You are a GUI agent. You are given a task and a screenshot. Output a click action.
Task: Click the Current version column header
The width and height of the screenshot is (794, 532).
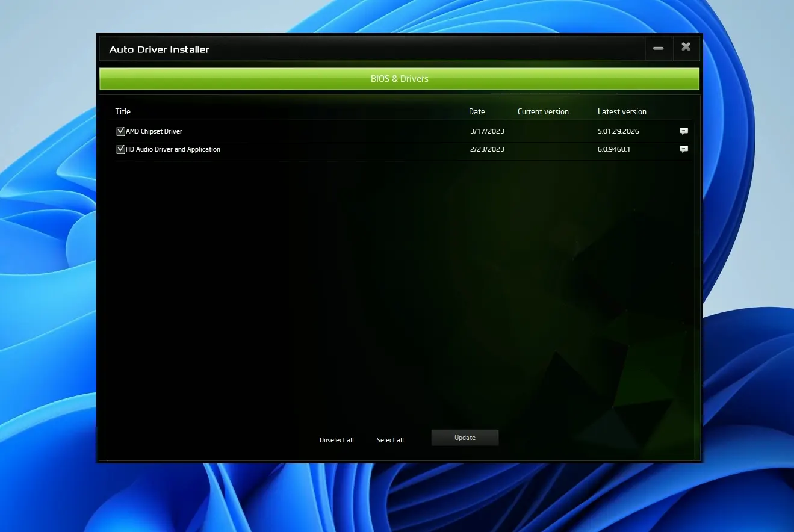pos(543,111)
